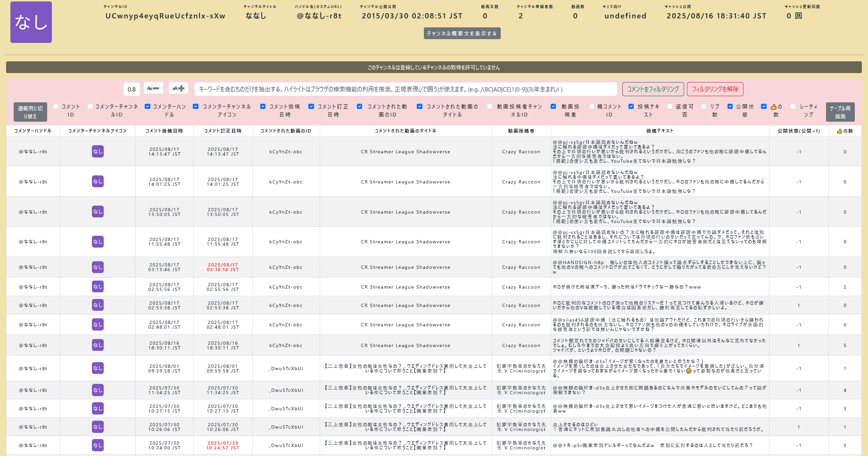Uncheck the コメンターハンドル column checkbox
Viewport: 868px width, 456px height.
(x=148, y=107)
